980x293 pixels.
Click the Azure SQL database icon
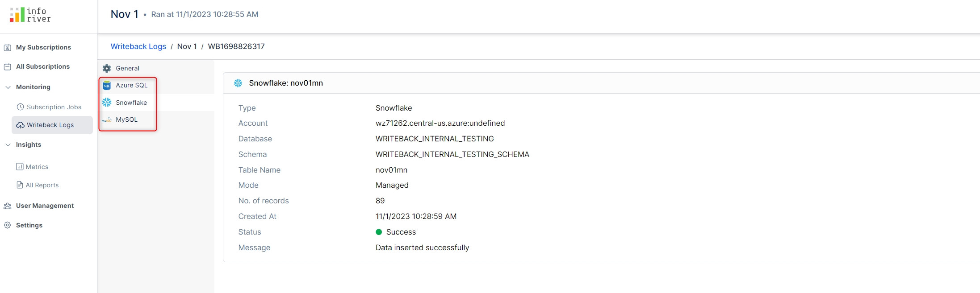pos(107,86)
